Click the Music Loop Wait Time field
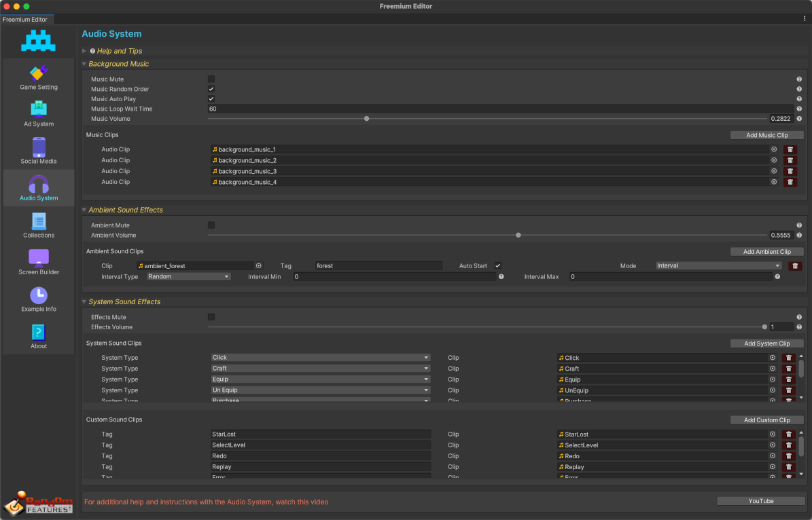This screenshot has width=812, height=520. [500, 109]
